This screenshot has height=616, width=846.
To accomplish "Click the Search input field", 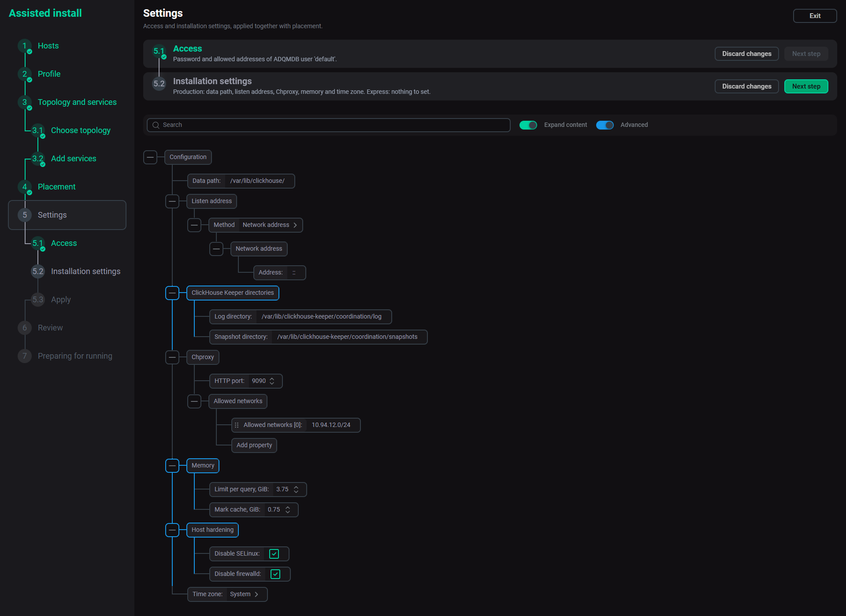I will click(329, 125).
